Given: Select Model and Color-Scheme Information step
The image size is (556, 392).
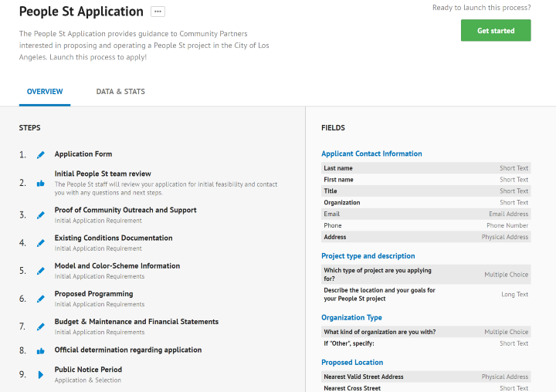Looking at the screenshot, I should point(117,265).
